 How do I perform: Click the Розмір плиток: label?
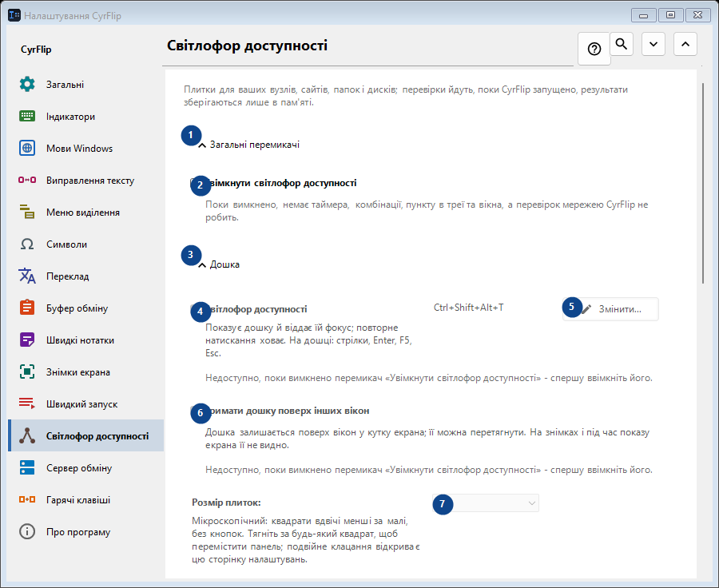pos(226,503)
